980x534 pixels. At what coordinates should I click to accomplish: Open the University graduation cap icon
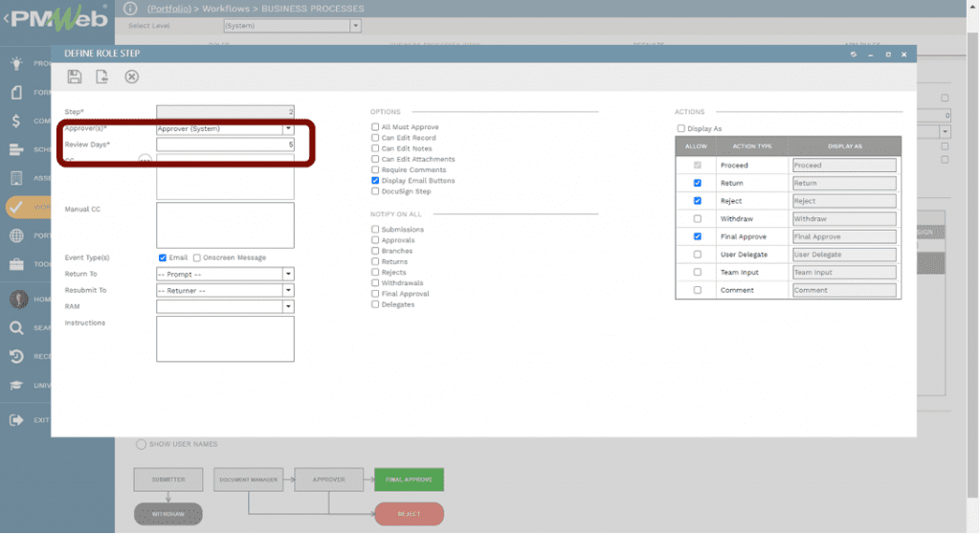16,385
